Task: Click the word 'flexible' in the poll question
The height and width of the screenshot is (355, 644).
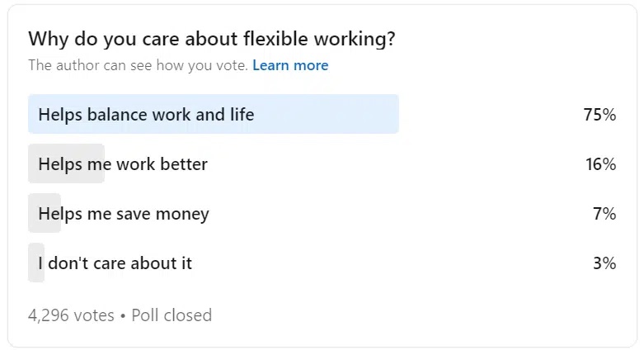Action: click(x=275, y=39)
